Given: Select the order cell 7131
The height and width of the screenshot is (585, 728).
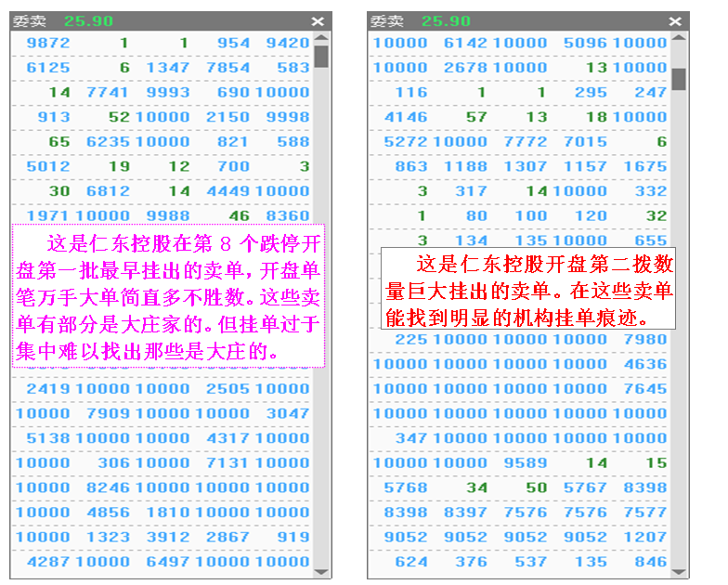Looking at the screenshot, I should click(228, 462).
